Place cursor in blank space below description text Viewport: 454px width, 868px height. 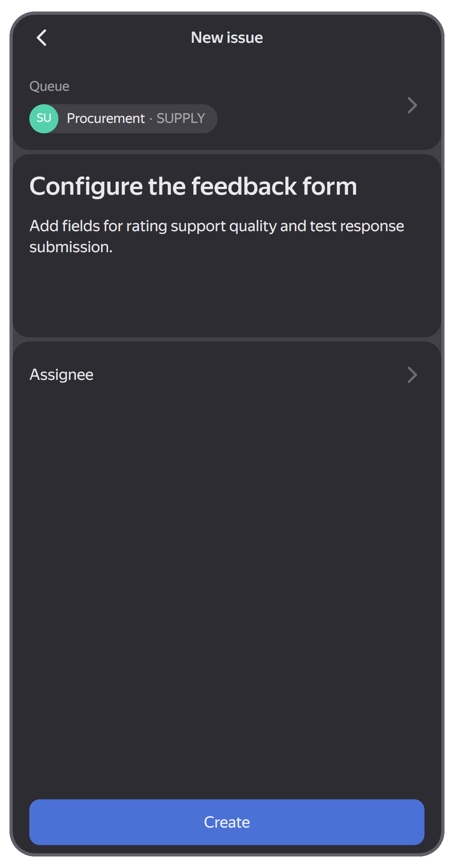click(227, 295)
